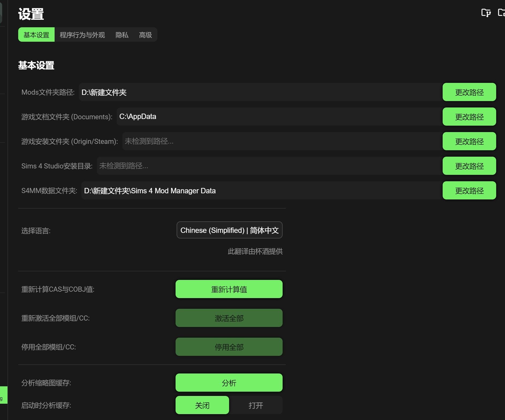505x420 pixels.
Task: Change path for S4MM数据文件夹
Action: [469, 191]
